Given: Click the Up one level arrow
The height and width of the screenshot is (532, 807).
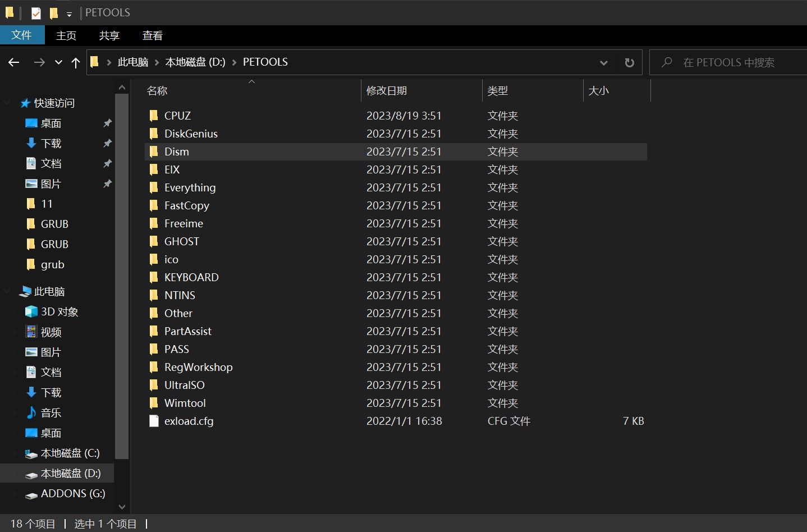Looking at the screenshot, I should [x=76, y=62].
